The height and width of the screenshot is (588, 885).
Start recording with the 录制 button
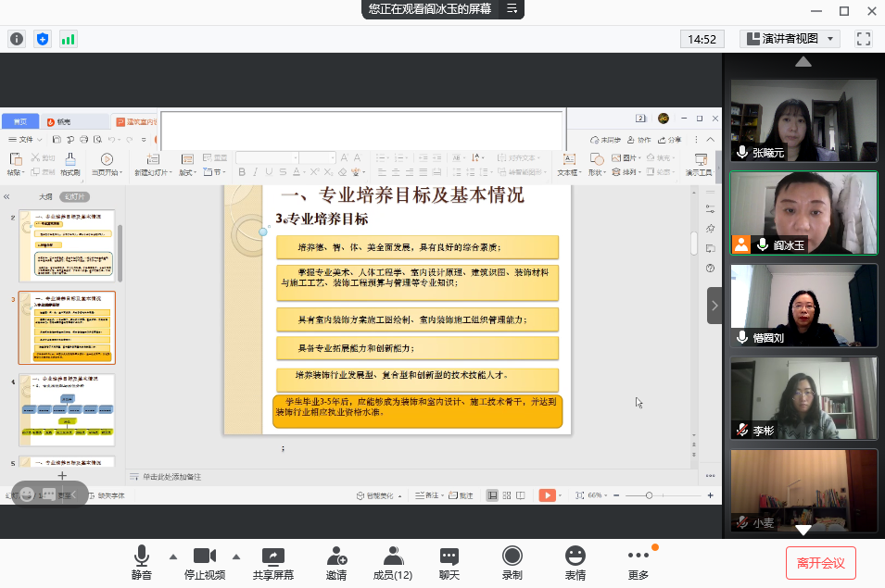[512, 562]
